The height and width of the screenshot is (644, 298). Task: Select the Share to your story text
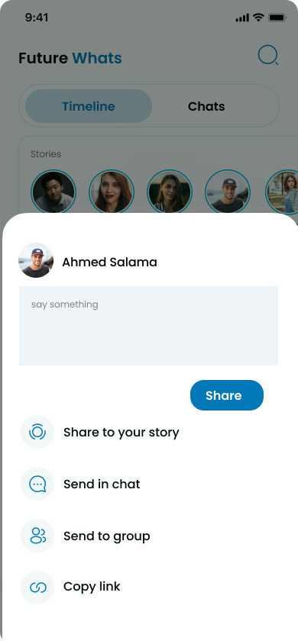[x=121, y=433]
